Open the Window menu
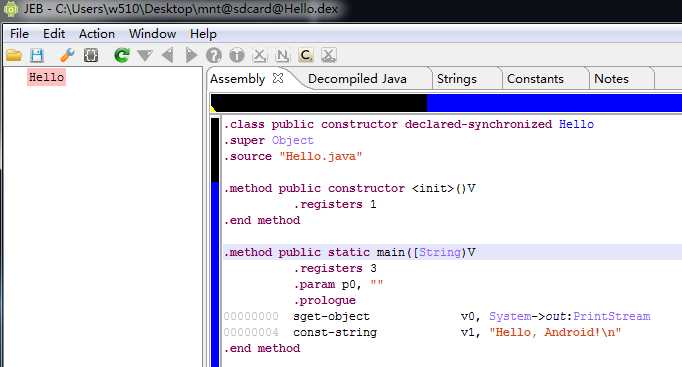This screenshot has width=682, height=367. (x=152, y=33)
